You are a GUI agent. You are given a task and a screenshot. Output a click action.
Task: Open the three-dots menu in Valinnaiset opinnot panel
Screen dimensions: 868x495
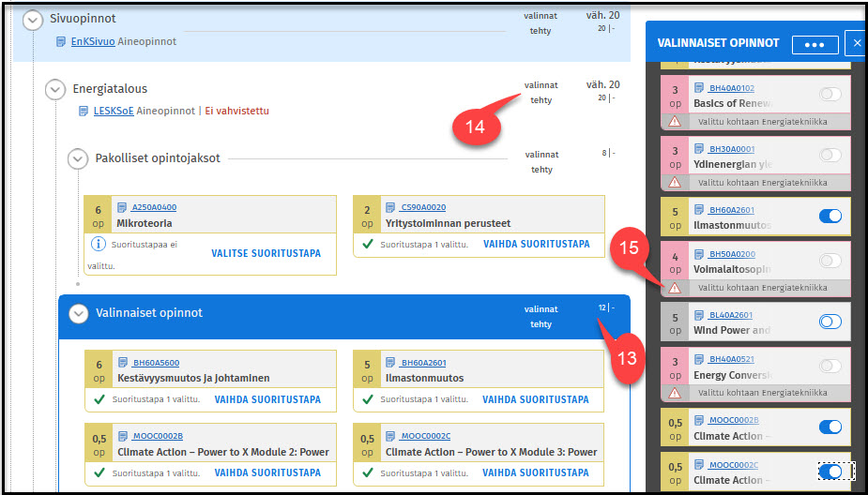(814, 44)
